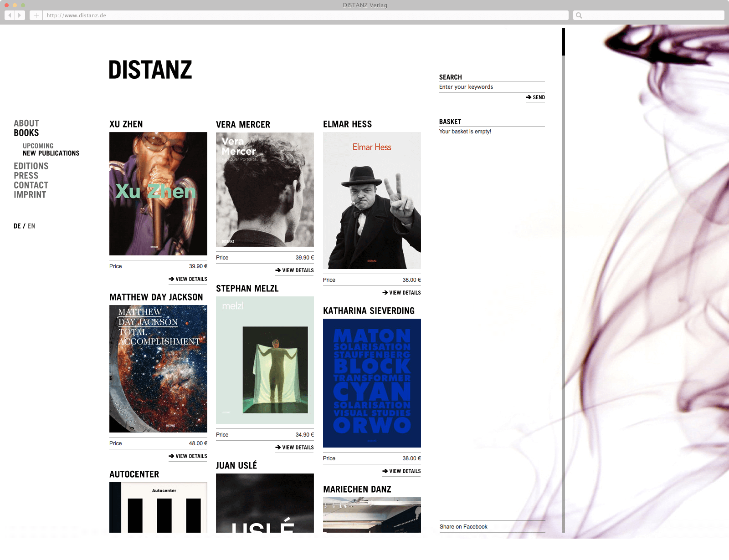View details for Elmar Hess book
Viewport: 729px width, 560px height.
tap(401, 293)
